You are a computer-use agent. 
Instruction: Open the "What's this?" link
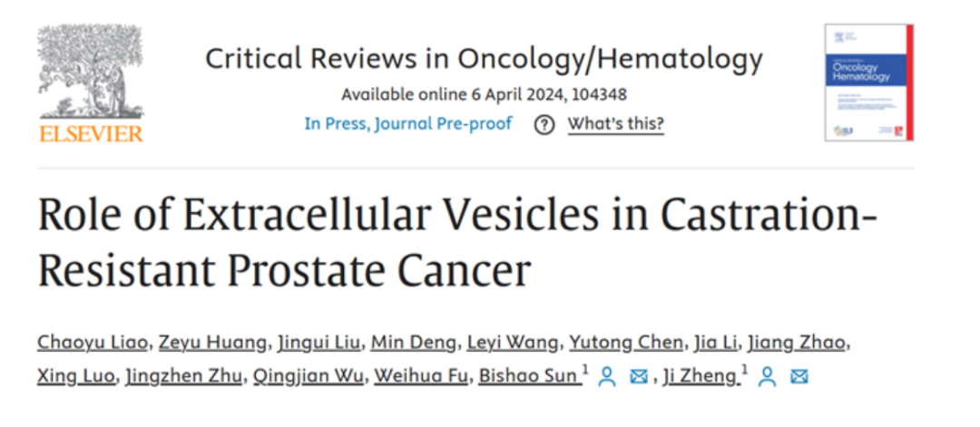click(x=615, y=124)
